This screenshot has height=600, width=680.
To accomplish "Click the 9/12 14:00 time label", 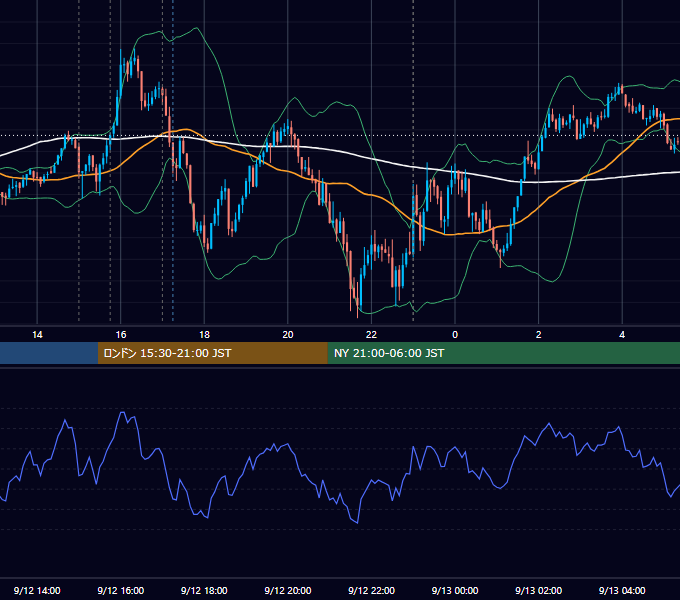I will pos(37,590).
